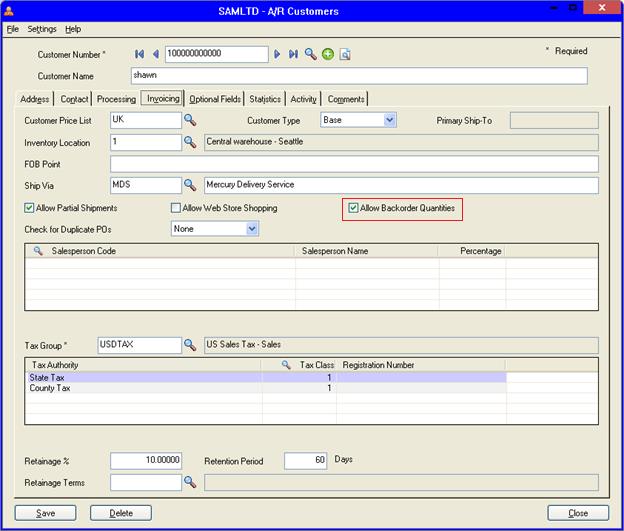Click Retention Period days field
The image size is (624, 531).
(x=306, y=461)
